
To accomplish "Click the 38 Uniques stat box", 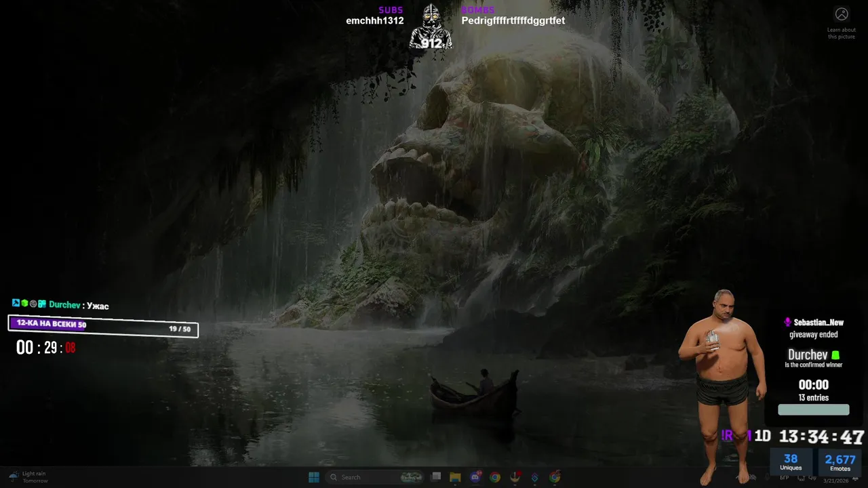I will click(x=791, y=462).
